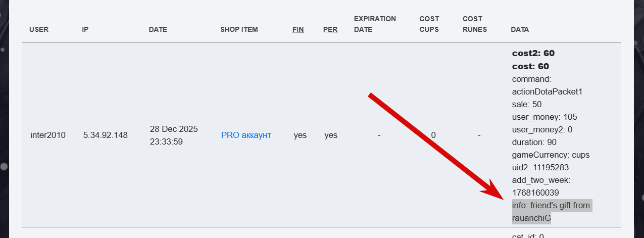Image resolution: width=644 pixels, height=238 pixels.
Task: Click the EXPIRATION DATE column header
Action: tap(375, 24)
